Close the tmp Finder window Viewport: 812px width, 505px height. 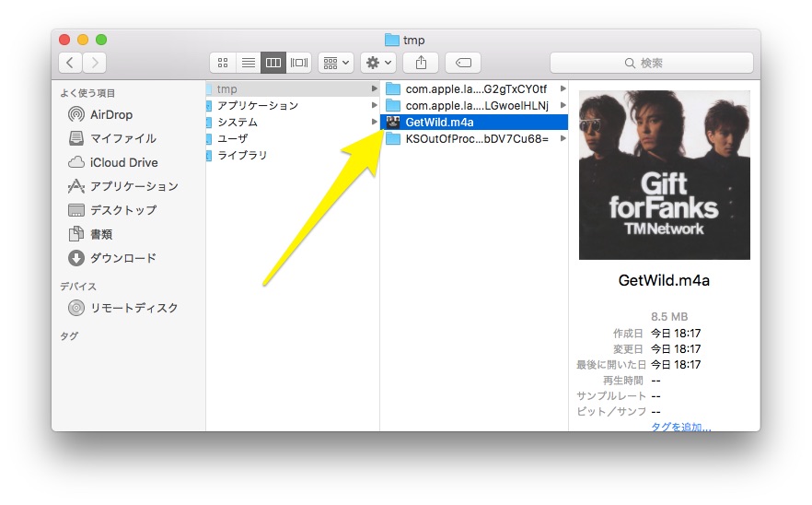click(x=64, y=40)
